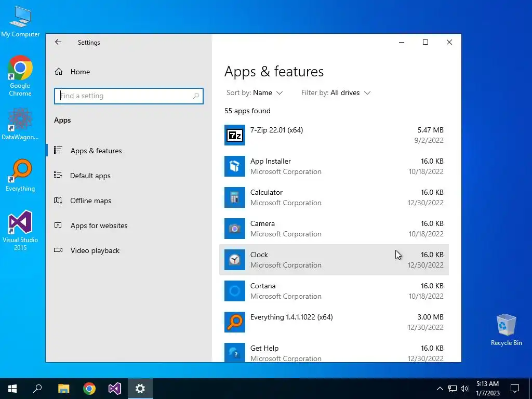Click the 9/2/2022 install date

click(429, 140)
